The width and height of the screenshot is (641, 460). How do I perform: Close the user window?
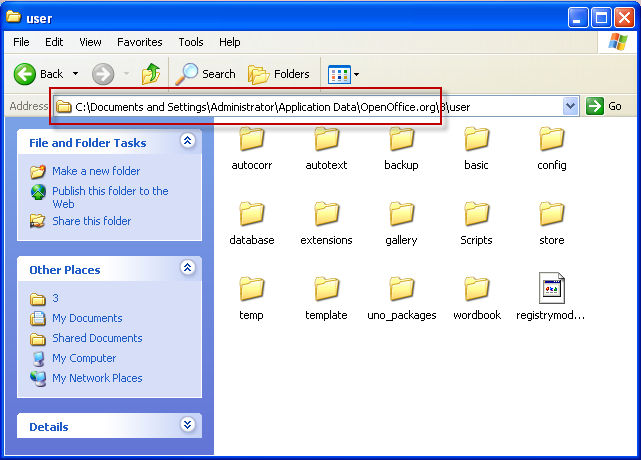click(x=625, y=18)
